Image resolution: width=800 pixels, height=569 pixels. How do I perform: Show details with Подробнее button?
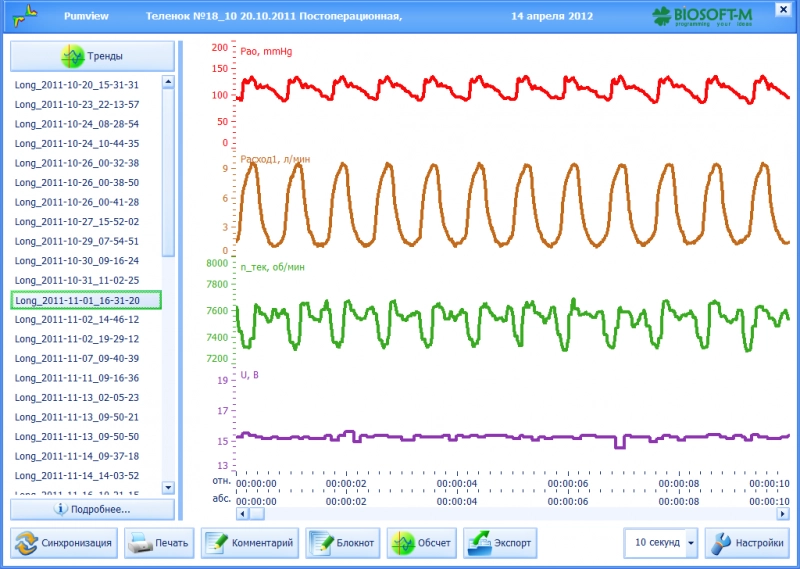92,509
